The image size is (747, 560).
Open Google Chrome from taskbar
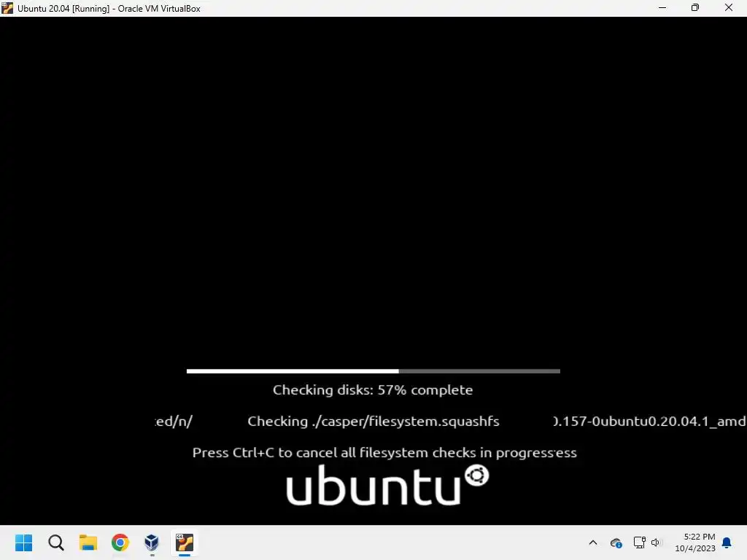pyautogui.click(x=120, y=542)
